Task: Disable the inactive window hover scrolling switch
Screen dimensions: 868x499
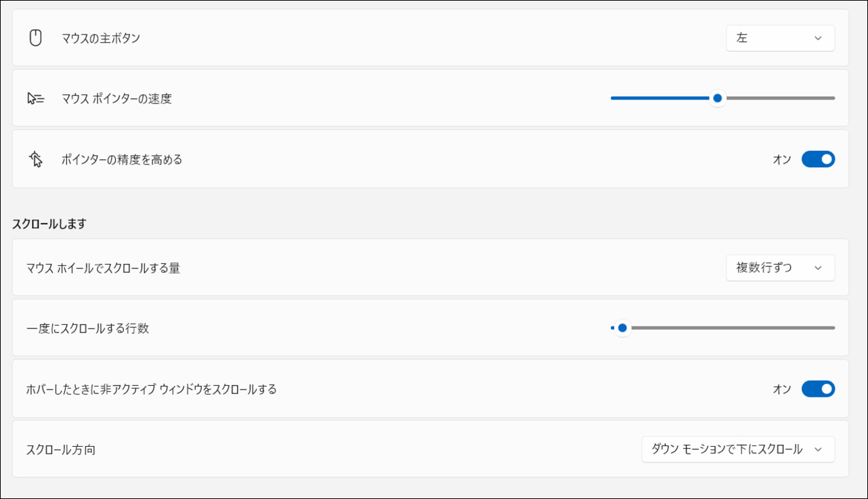Action: point(818,389)
